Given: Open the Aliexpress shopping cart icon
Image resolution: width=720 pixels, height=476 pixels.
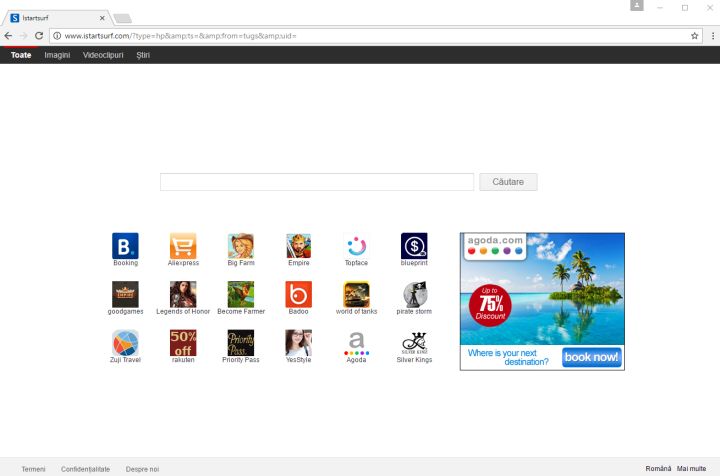Looking at the screenshot, I should click(183, 246).
